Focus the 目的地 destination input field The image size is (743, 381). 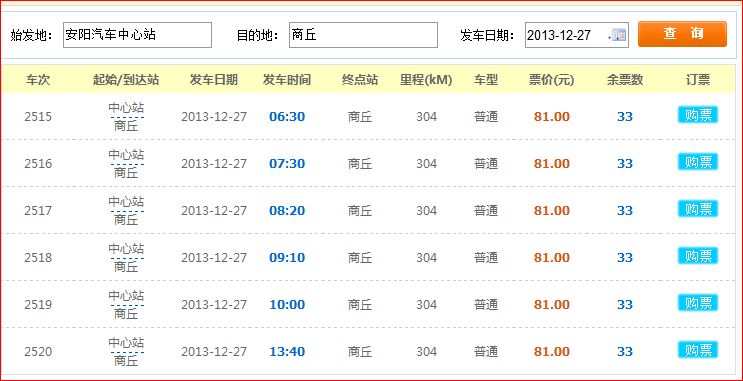click(x=363, y=35)
